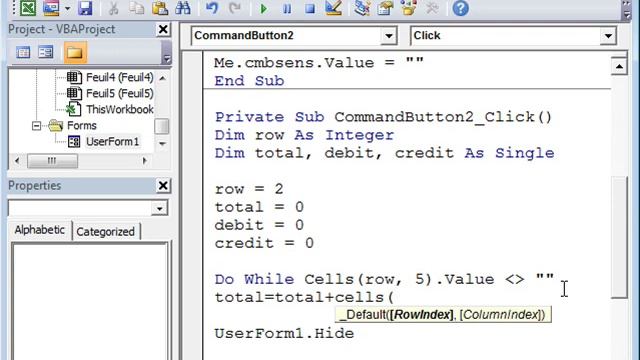
Task: Click the project tree scroll left arrow
Action: tap(17, 161)
